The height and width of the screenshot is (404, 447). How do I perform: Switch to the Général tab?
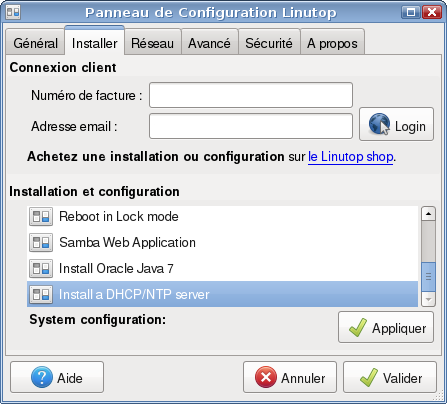tap(35, 43)
